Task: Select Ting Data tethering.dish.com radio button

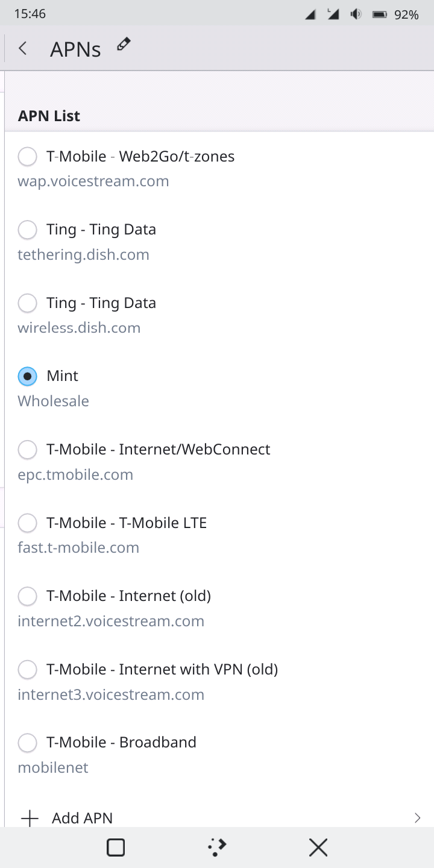Action: pos(27,230)
